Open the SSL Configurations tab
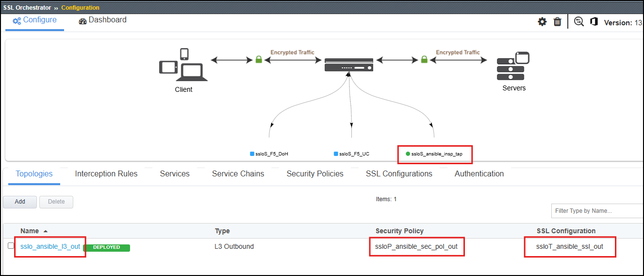This screenshot has width=644, height=276. 399,174
